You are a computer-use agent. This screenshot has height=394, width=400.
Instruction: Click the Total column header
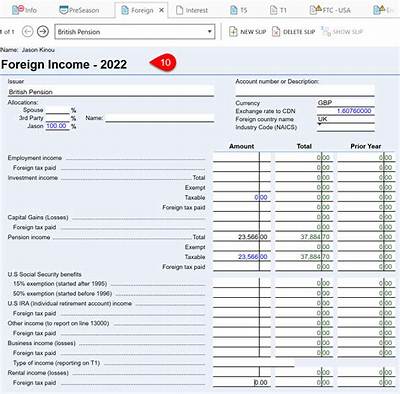(x=304, y=146)
